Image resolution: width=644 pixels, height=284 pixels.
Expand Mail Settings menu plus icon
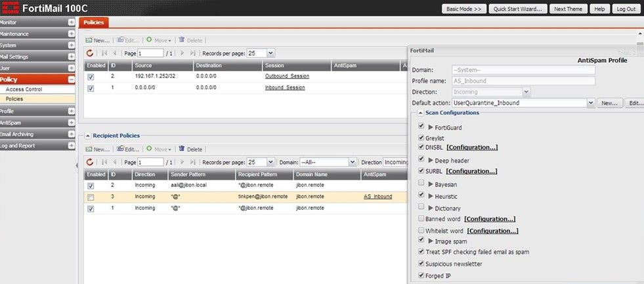click(x=72, y=57)
